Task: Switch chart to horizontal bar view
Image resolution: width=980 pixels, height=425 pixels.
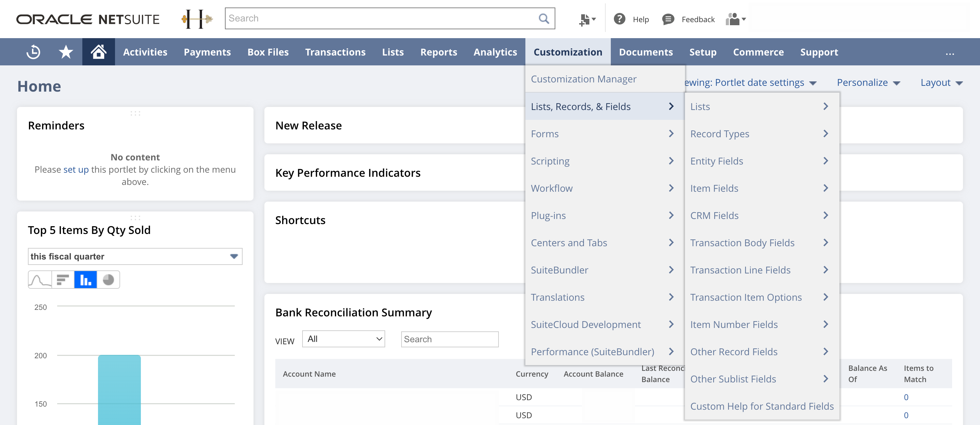Action: [63, 280]
